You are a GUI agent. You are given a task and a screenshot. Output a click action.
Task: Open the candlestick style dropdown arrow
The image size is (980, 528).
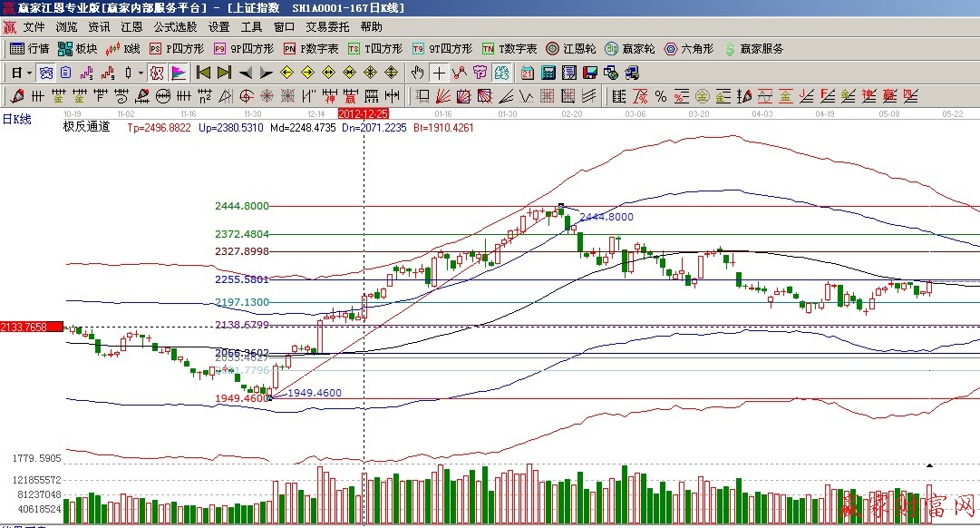(x=141, y=73)
